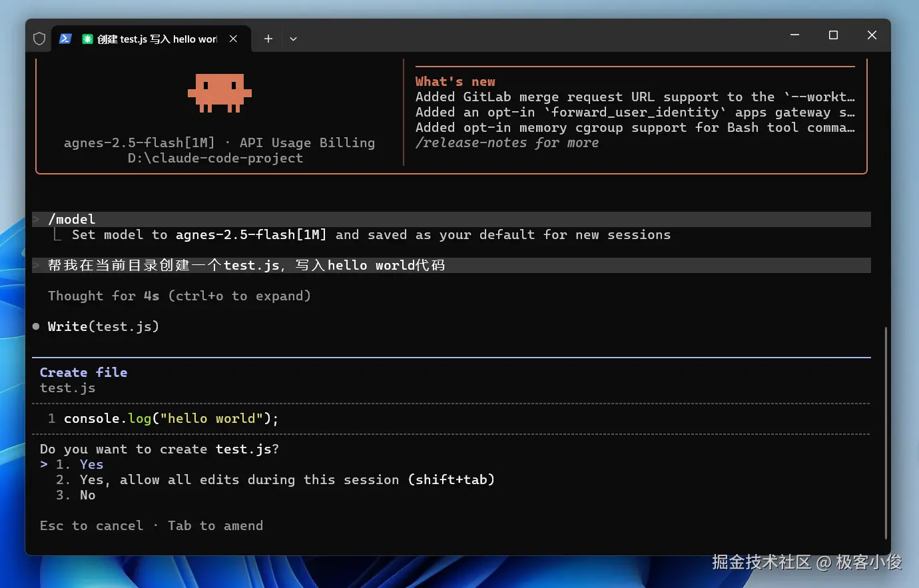Click the opt-in memory cgroup support line
This screenshot has height=588, width=919.
[635, 127]
